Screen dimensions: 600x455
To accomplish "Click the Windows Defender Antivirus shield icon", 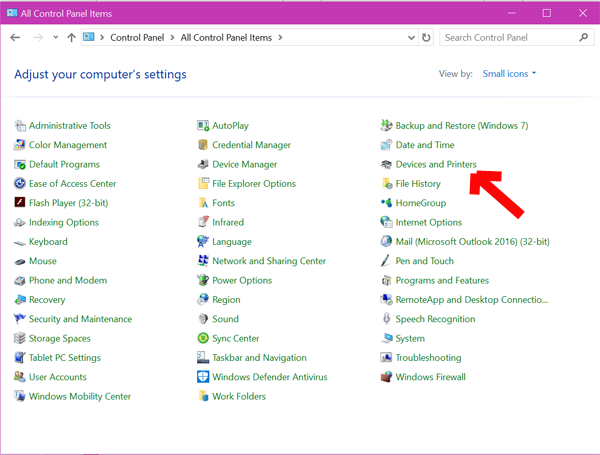I will (x=203, y=377).
